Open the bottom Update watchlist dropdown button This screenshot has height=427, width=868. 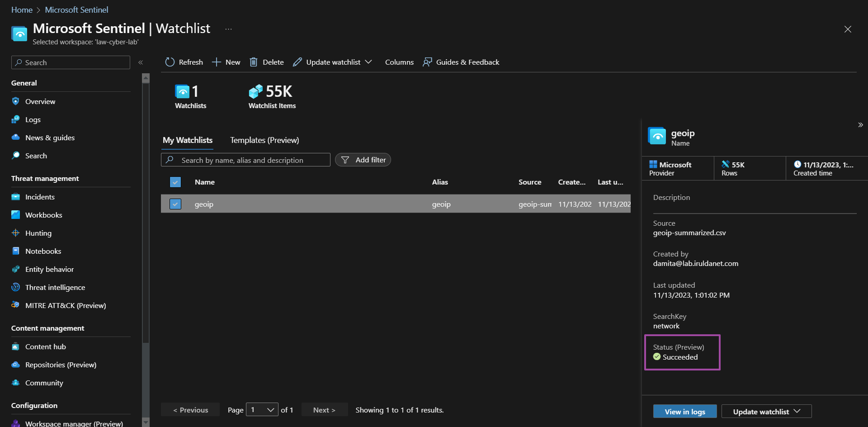click(x=767, y=412)
